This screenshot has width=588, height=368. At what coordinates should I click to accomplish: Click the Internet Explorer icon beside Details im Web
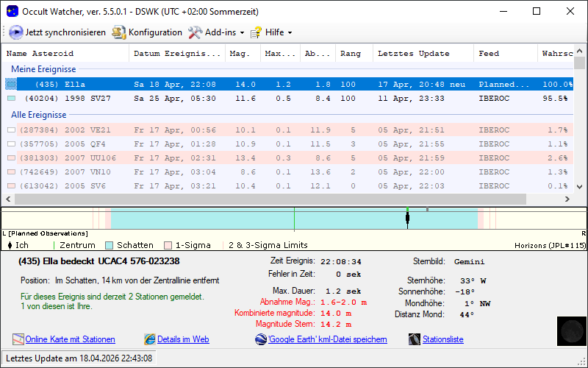[x=150, y=339]
